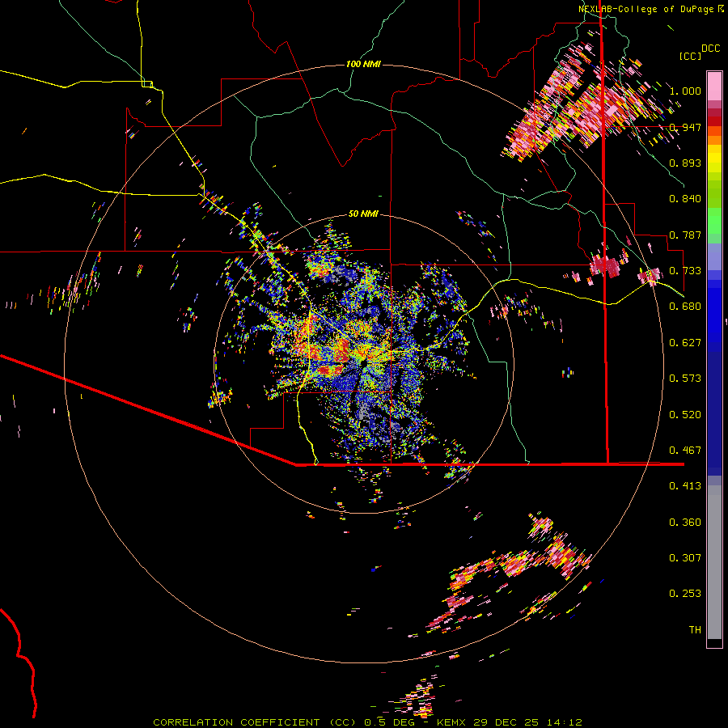
Task: Click the 0.733 legend value
Action: pyautogui.click(x=685, y=271)
